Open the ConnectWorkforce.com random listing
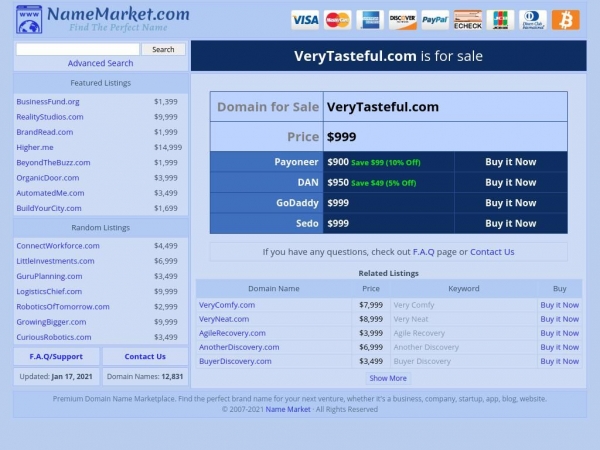 click(58, 246)
